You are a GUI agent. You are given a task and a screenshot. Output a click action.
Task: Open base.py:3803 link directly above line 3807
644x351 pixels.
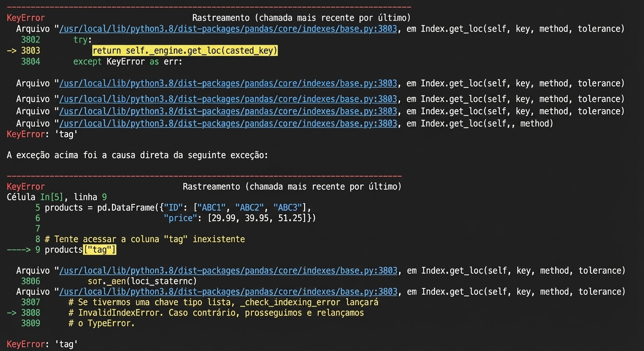[228, 292]
